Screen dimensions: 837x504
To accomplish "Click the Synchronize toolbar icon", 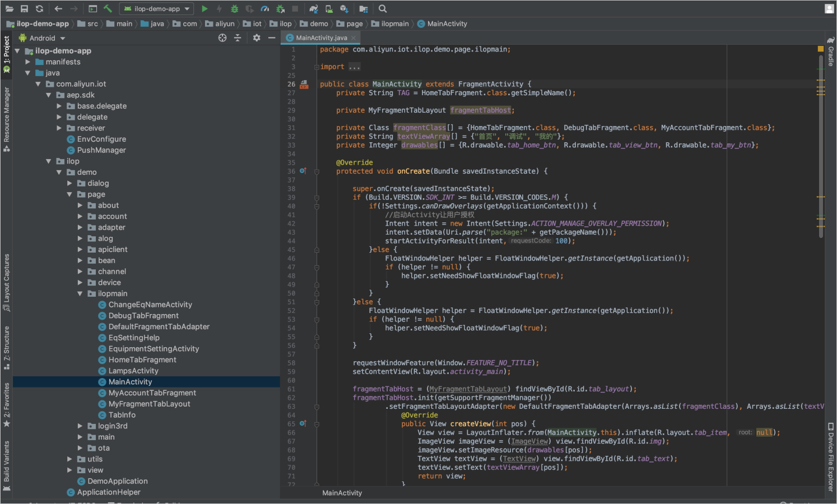I will [x=39, y=8].
